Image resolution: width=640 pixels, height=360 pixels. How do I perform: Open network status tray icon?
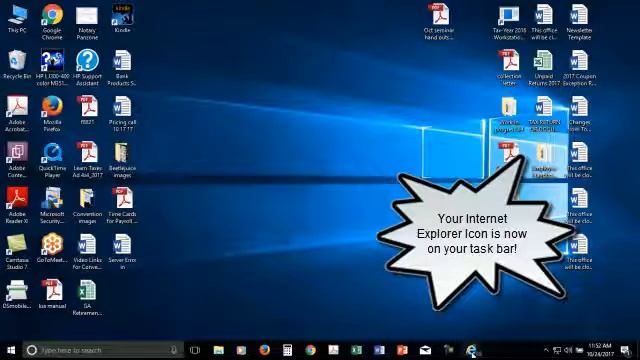click(x=557, y=350)
